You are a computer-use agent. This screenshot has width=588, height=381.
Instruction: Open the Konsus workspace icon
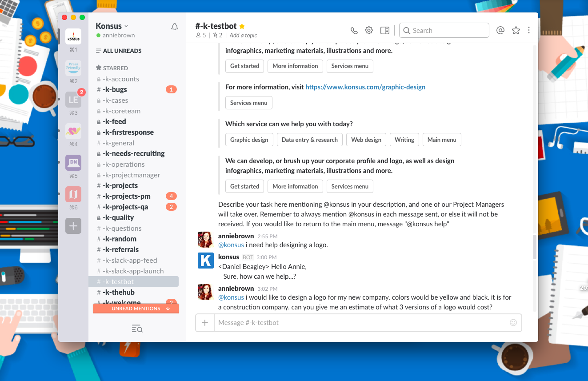pyautogui.click(x=73, y=36)
